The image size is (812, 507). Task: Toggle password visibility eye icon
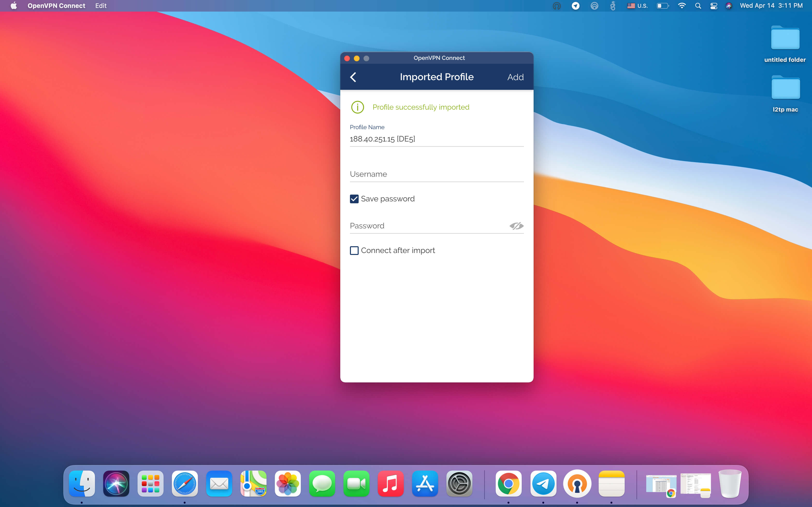point(516,226)
